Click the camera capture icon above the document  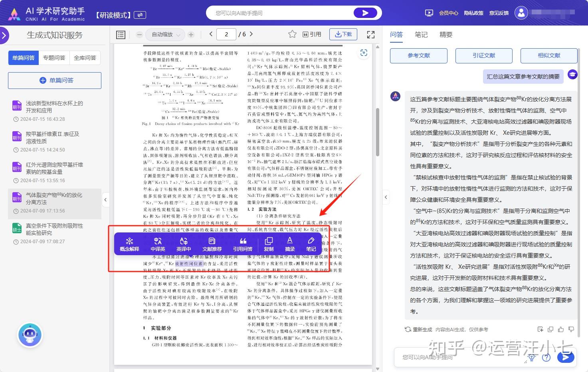click(x=364, y=52)
